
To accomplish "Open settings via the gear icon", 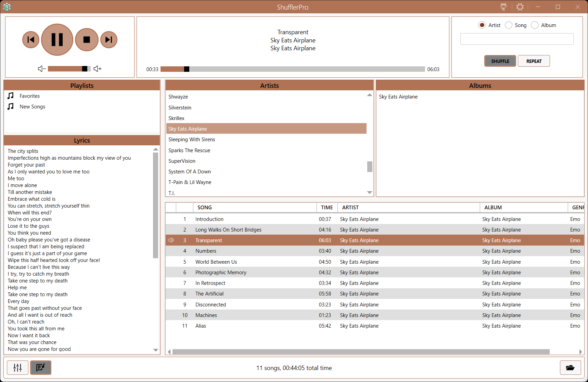I will [520, 7].
